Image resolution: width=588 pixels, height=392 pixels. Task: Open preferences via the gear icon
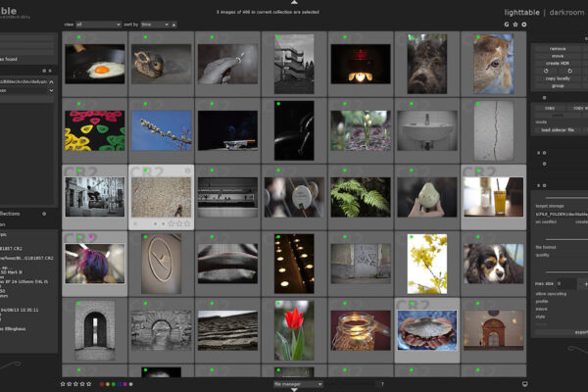(524, 24)
